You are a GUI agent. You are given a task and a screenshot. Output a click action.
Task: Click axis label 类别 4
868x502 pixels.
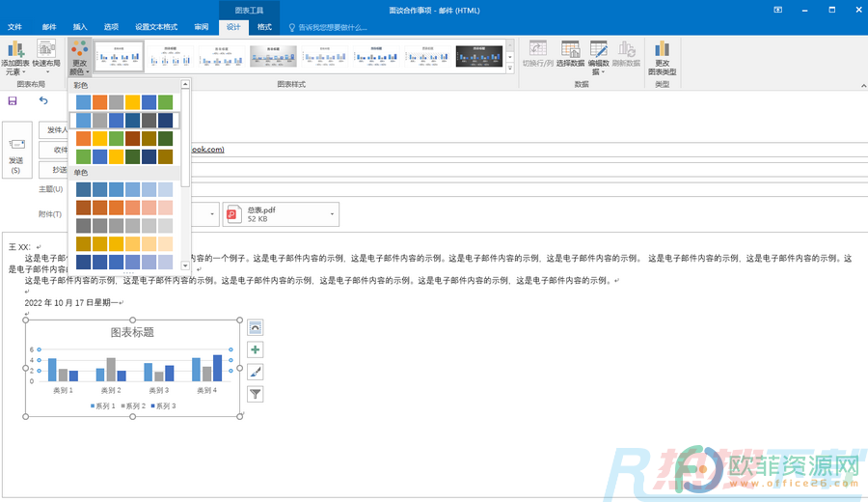[x=207, y=391]
